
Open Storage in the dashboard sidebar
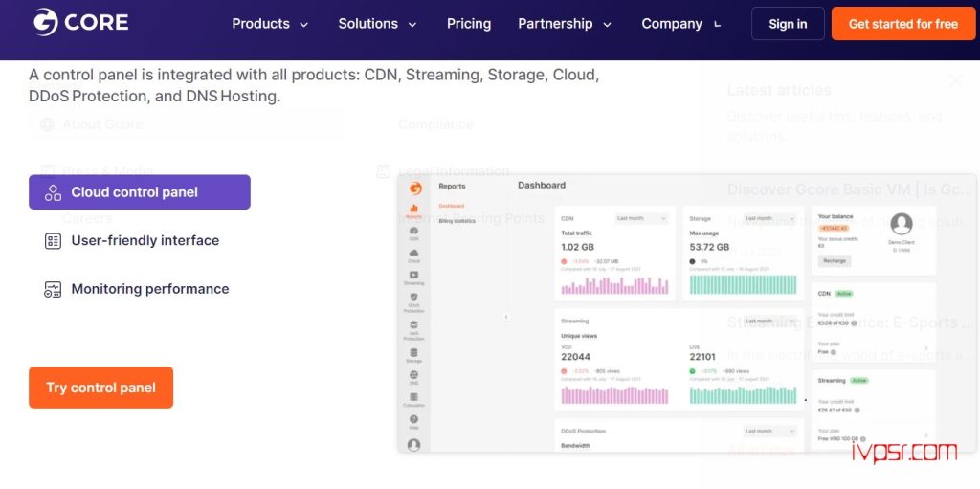click(x=413, y=355)
